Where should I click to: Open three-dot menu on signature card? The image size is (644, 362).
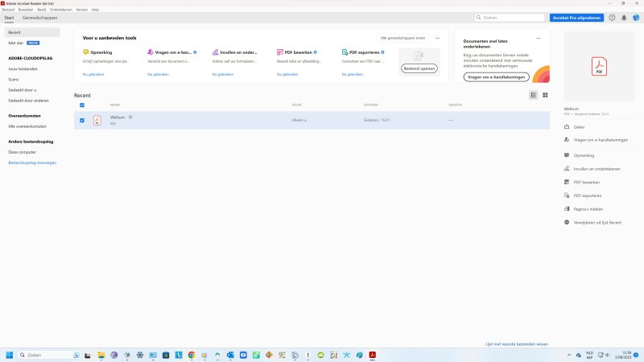(539, 38)
